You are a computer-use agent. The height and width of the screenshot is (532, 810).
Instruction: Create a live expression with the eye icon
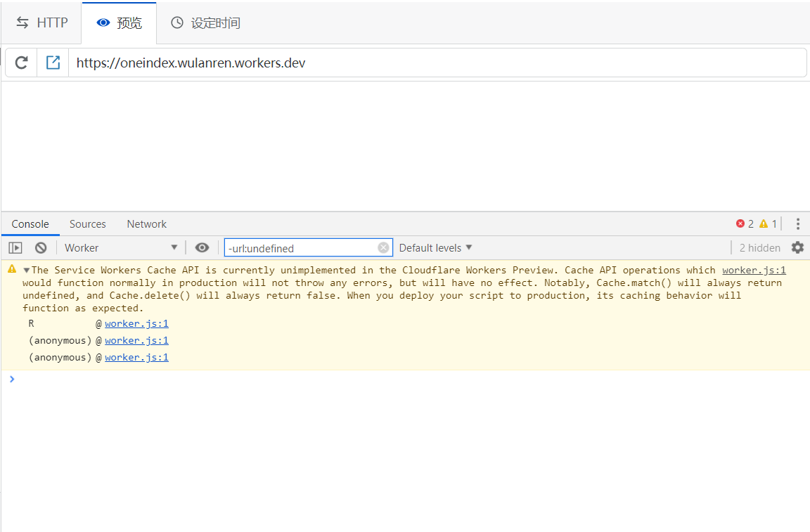(202, 247)
